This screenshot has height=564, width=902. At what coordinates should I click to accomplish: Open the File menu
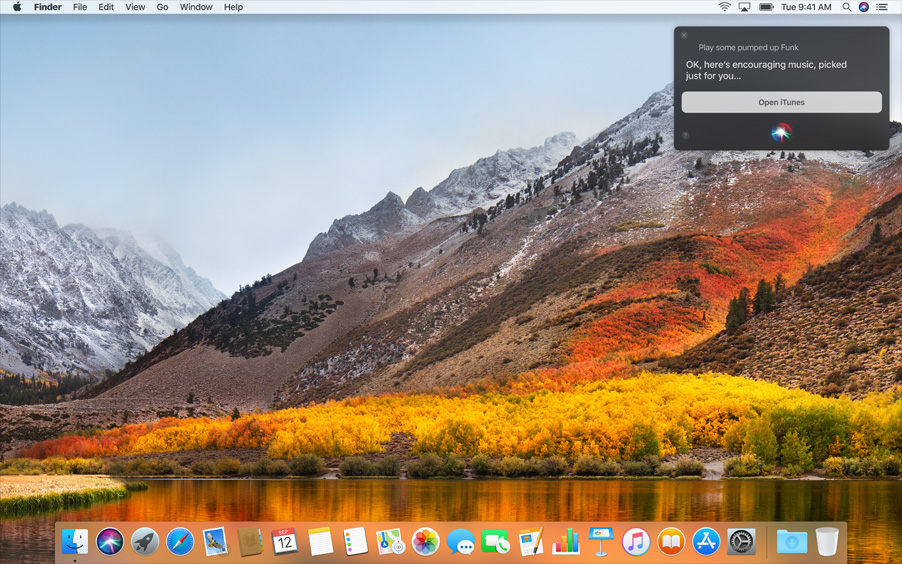pyautogui.click(x=80, y=7)
